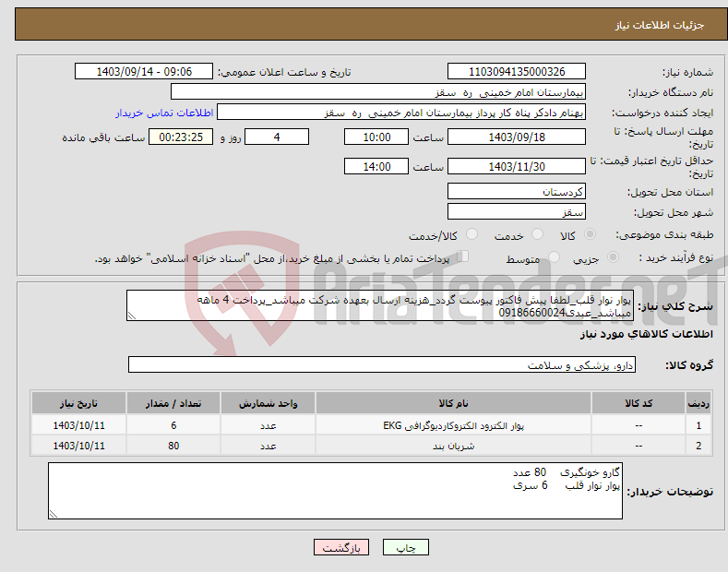This screenshot has height=572, width=728.
Task: Click the چاپ print button
Action: coord(406,547)
